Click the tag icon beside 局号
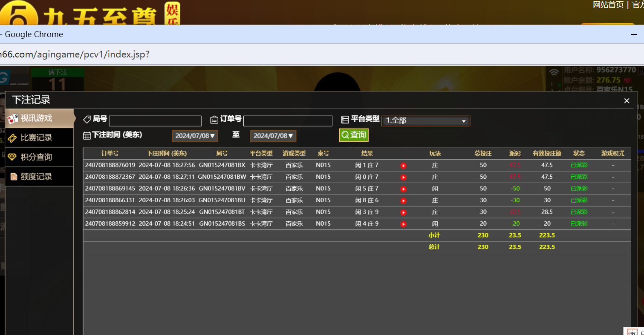Viewport: 644px width, 335px height. point(87,119)
